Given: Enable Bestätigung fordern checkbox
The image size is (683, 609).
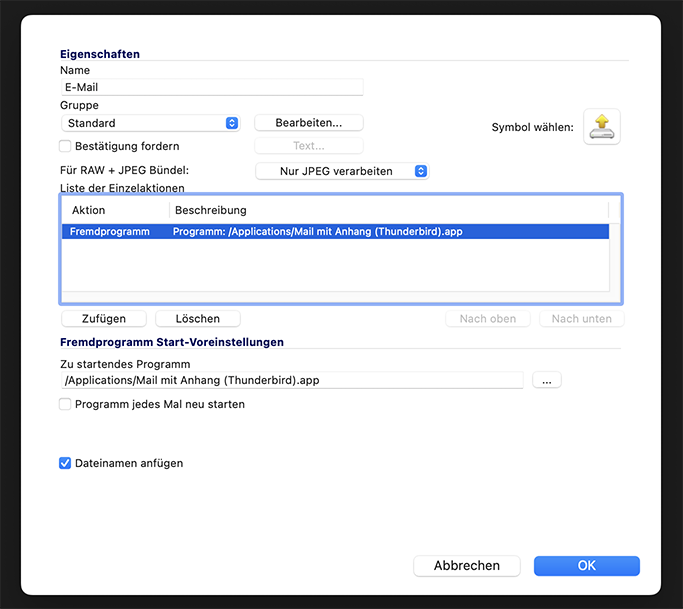Looking at the screenshot, I should coord(65,146).
